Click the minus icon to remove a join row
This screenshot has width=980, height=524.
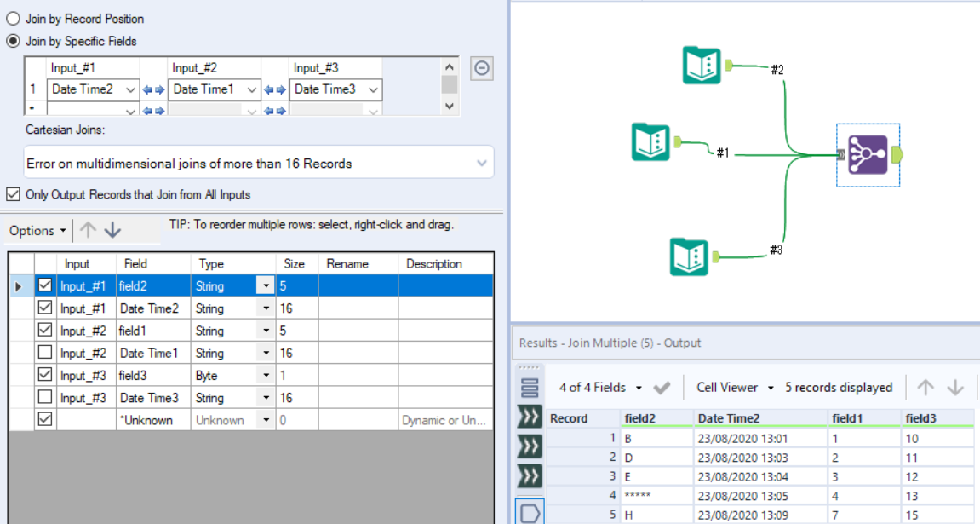(x=481, y=68)
